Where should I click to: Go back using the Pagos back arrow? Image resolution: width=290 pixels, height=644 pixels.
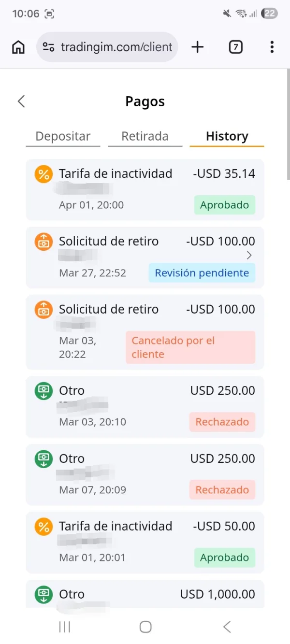click(x=21, y=101)
